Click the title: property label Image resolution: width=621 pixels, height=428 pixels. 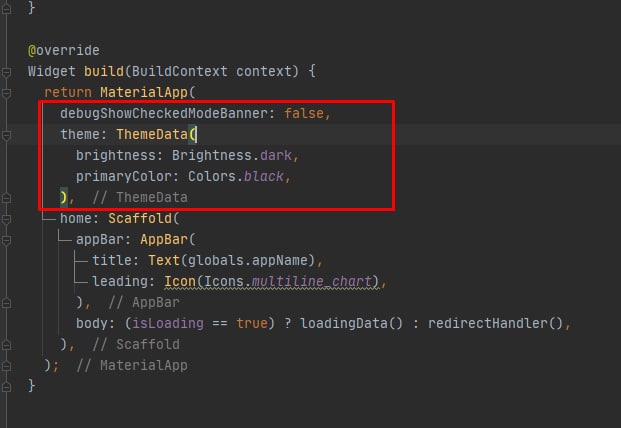(x=116, y=261)
